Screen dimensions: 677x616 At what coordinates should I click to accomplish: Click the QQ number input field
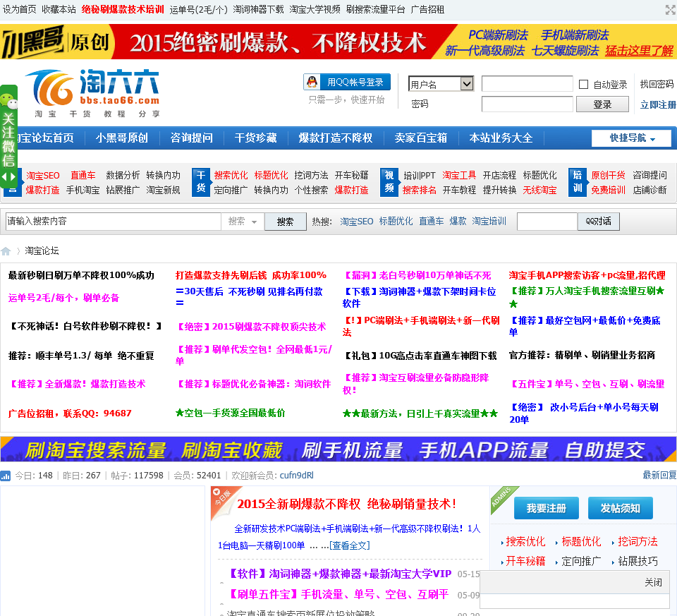click(x=547, y=222)
